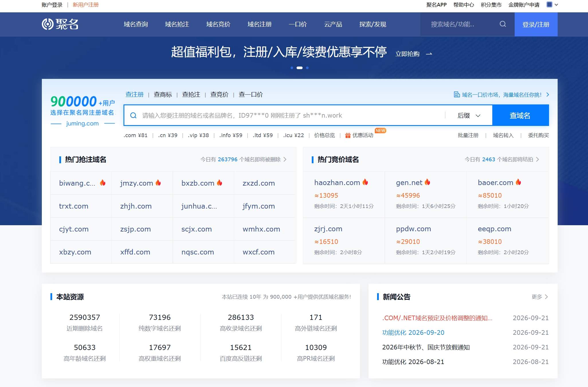Select the third banner carousel dot
The height and width of the screenshot is (387, 588).
pyautogui.click(x=307, y=68)
